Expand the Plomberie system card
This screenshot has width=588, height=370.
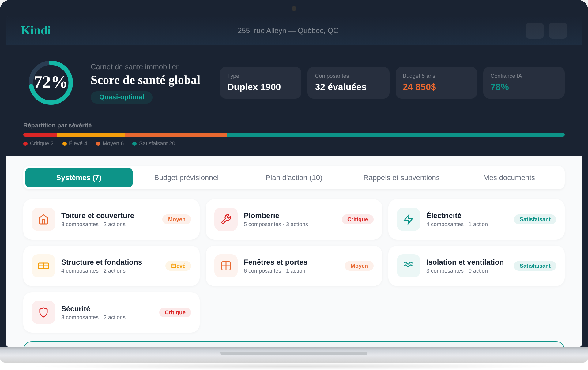coord(294,219)
